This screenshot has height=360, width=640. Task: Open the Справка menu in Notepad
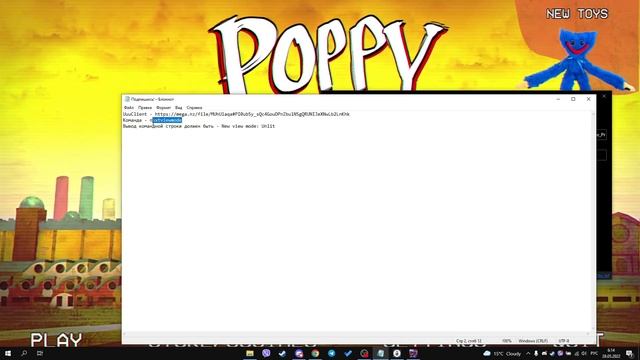[194, 108]
